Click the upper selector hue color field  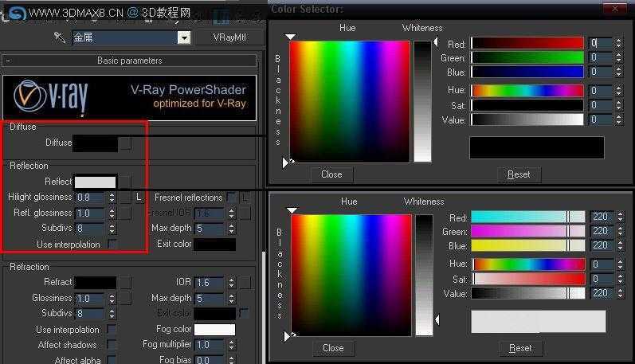pyautogui.click(x=350, y=102)
